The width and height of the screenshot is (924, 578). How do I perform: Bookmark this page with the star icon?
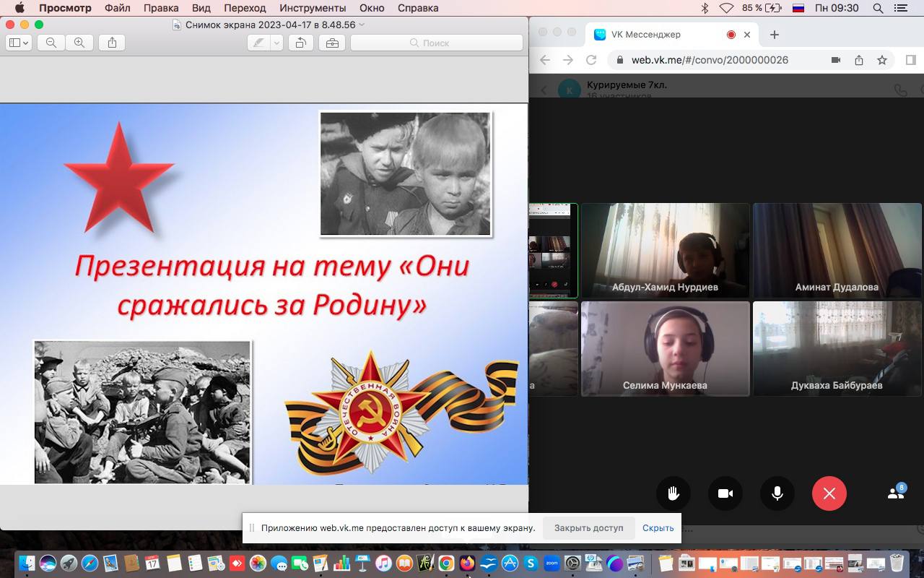tap(882, 60)
